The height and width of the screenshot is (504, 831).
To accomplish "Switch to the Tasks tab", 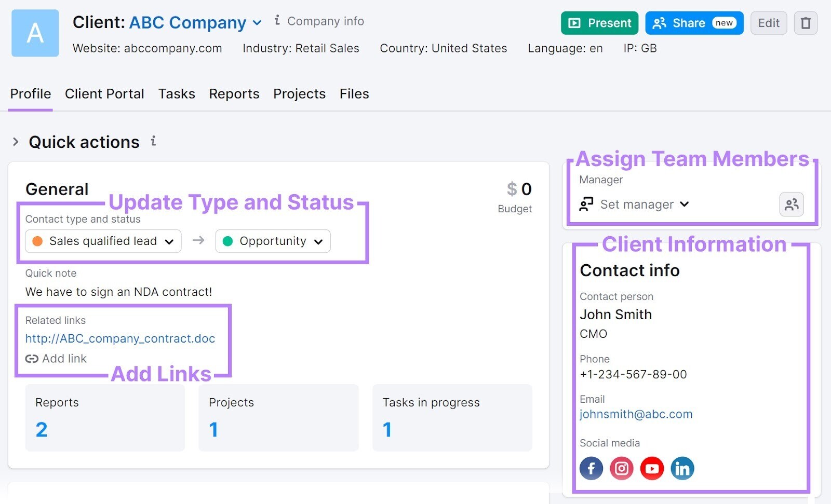I will click(x=177, y=94).
